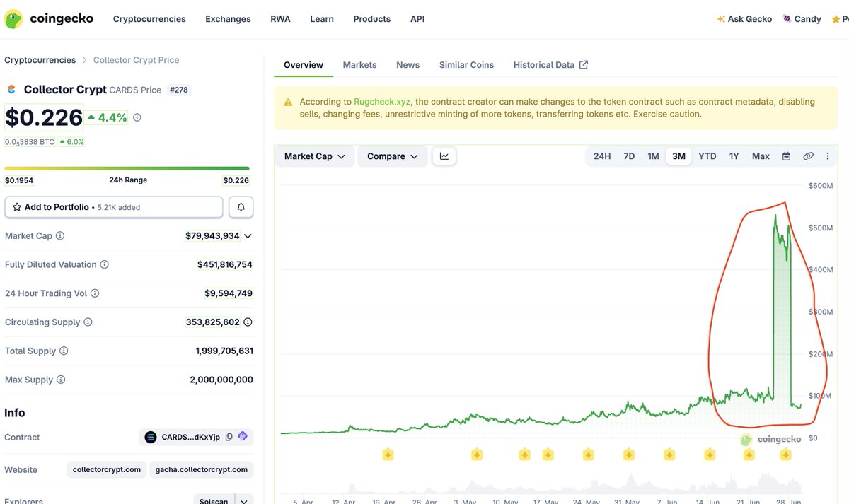Click the $451,816,754 valuation value
The width and height of the screenshot is (849, 504).
coord(225,264)
